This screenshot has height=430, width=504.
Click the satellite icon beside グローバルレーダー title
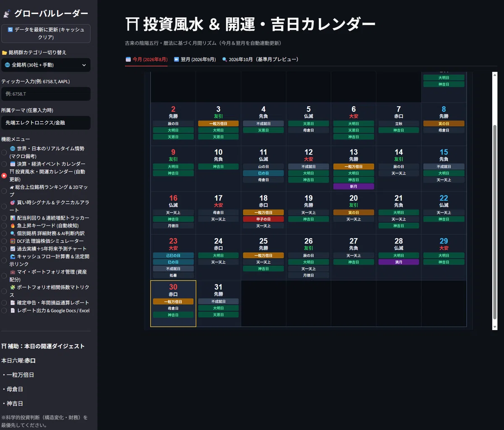[6, 14]
